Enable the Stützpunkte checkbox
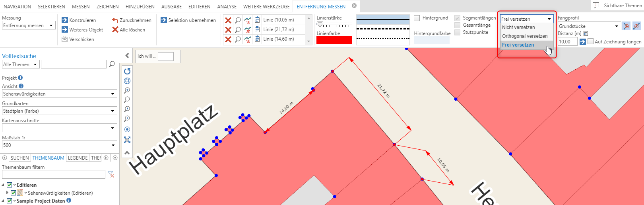This screenshot has width=644, height=205. click(458, 32)
